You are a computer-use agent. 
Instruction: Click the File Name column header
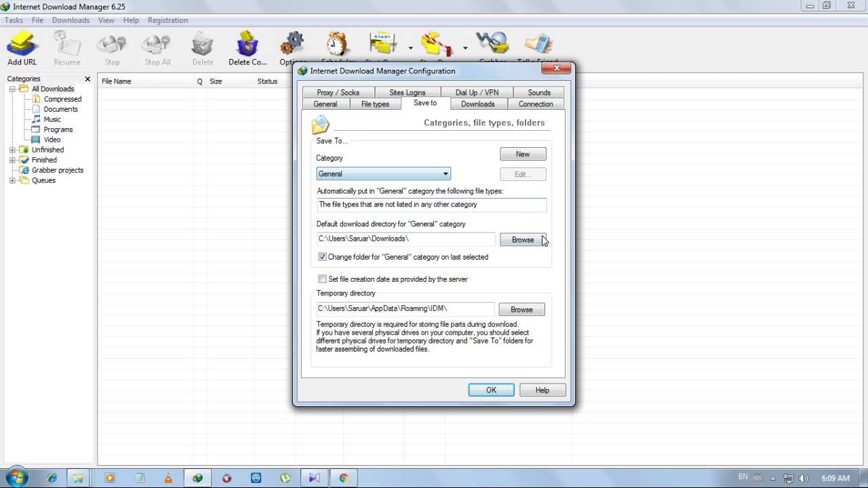(x=146, y=81)
